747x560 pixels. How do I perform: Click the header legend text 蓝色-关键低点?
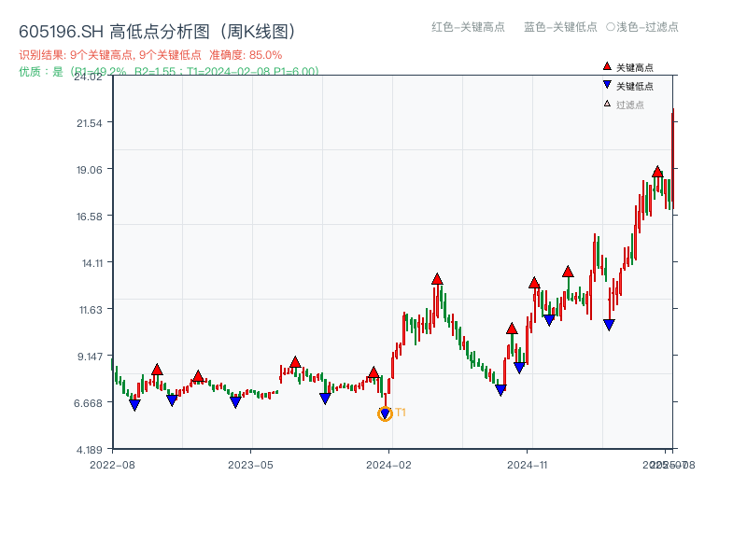click(x=560, y=27)
